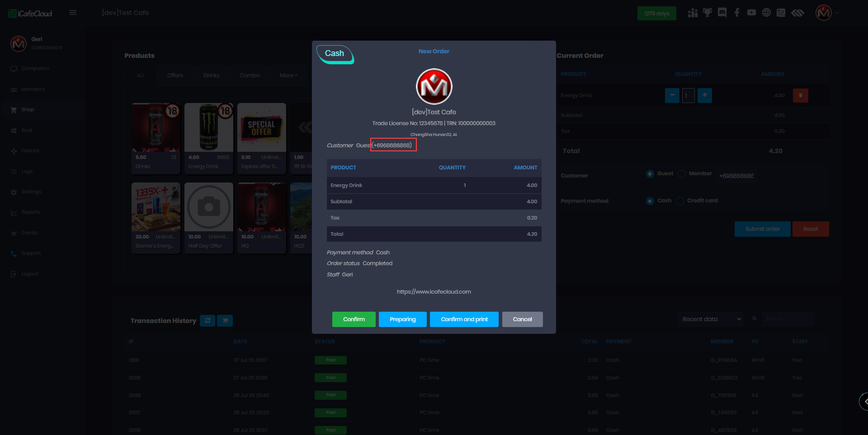Click the Settings gear icon in sidebar
This screenshot has height=435, width=868.
click(x=14, y=192)
